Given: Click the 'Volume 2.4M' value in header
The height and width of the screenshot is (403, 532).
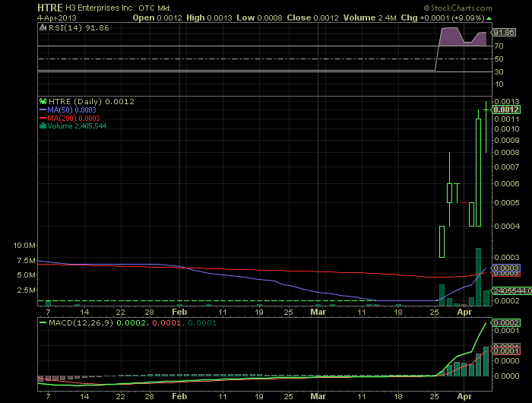Looking at the screenshot, I should point(370,18).
